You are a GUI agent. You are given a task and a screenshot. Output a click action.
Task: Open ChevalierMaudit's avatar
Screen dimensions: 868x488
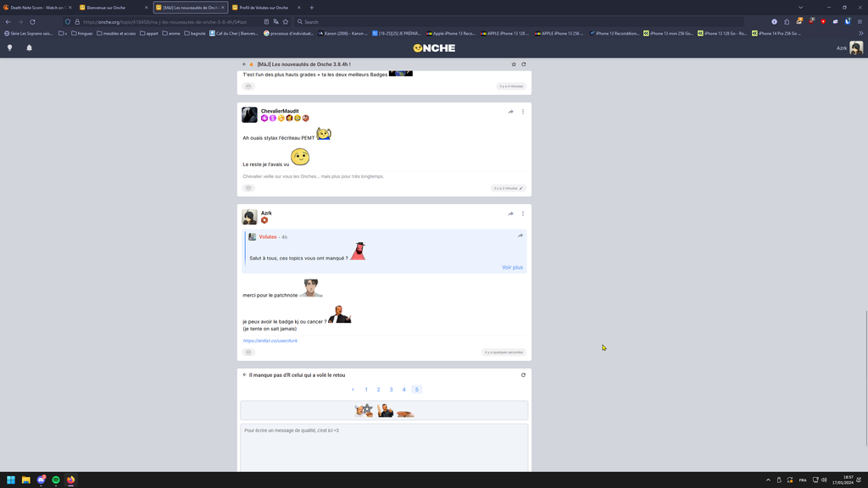250,114
